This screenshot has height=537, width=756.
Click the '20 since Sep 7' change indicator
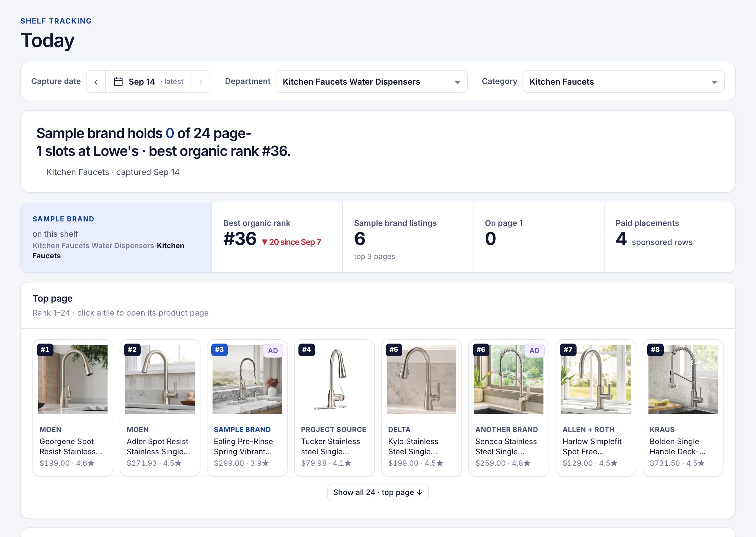click(x=291, y=242)
